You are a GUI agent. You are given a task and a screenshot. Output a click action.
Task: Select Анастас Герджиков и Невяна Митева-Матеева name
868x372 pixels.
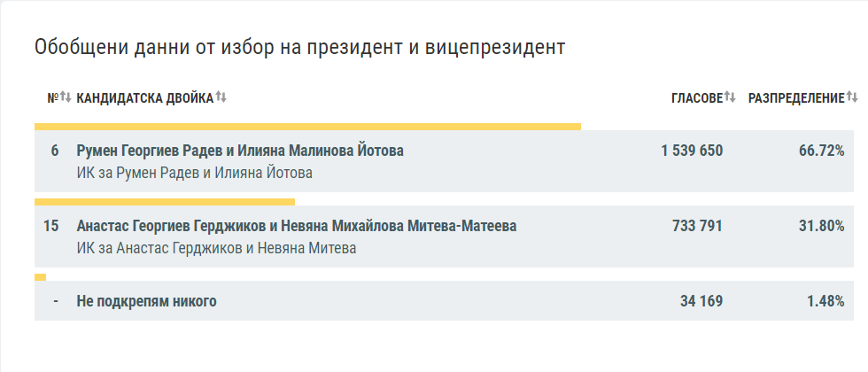pos(297,226)
